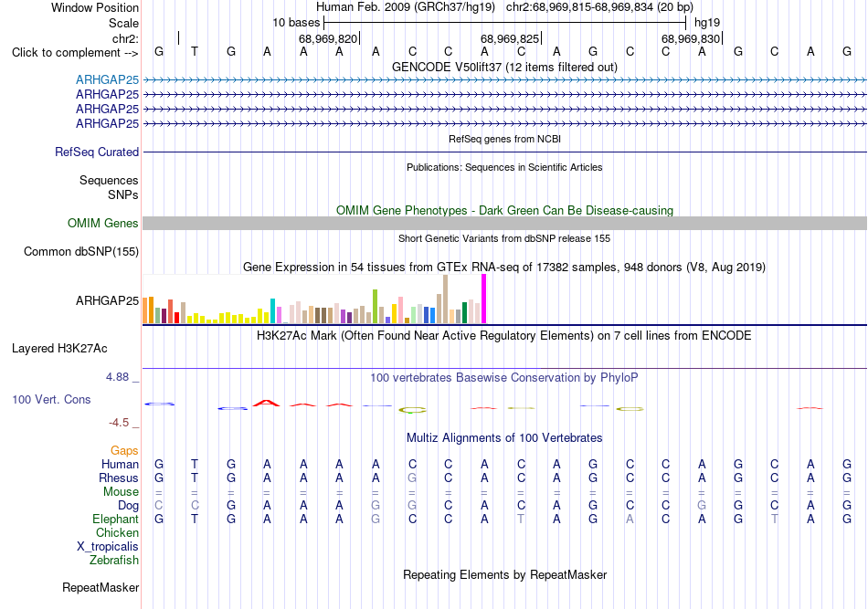Select the Sequences publications label
868x609 pixels.
coord(109,180)
